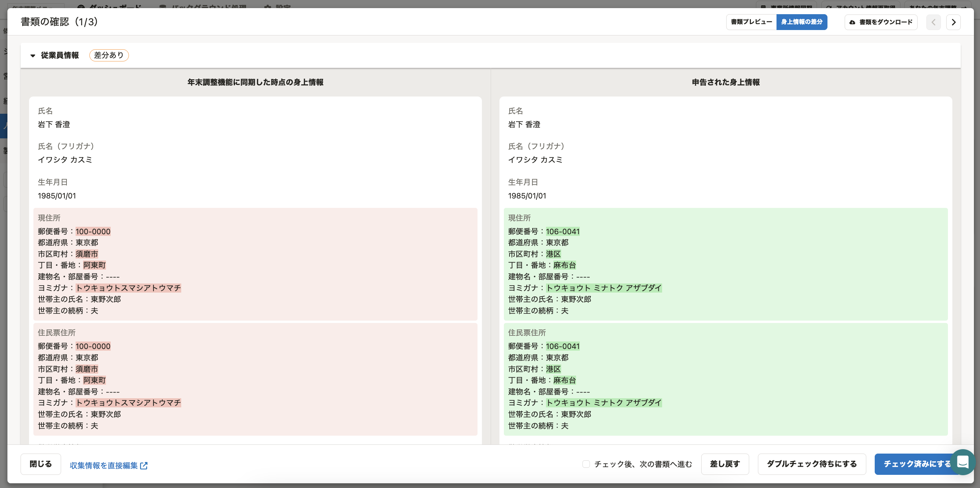Open the 設定 gear icon
Viewport: 980px width, 488px height.
coord(269,6)
